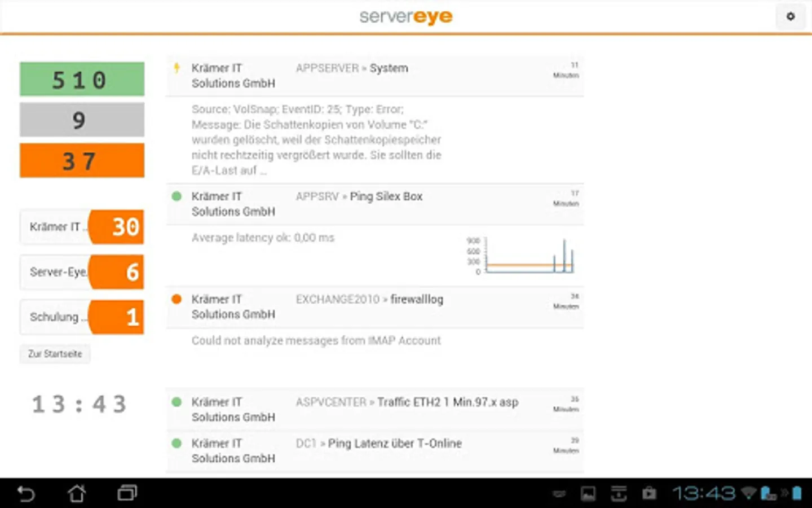Read the VolSnap error message text

pyautogui.click(x=316, y=139)
